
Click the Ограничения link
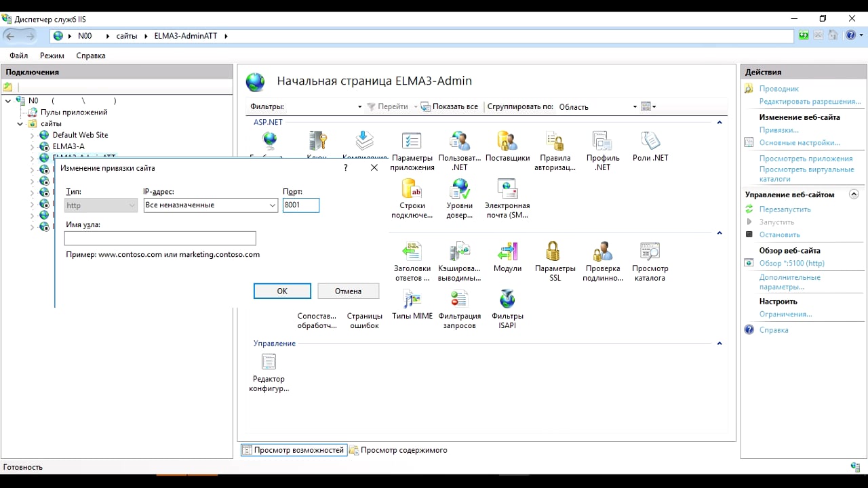tap(785, 314)
